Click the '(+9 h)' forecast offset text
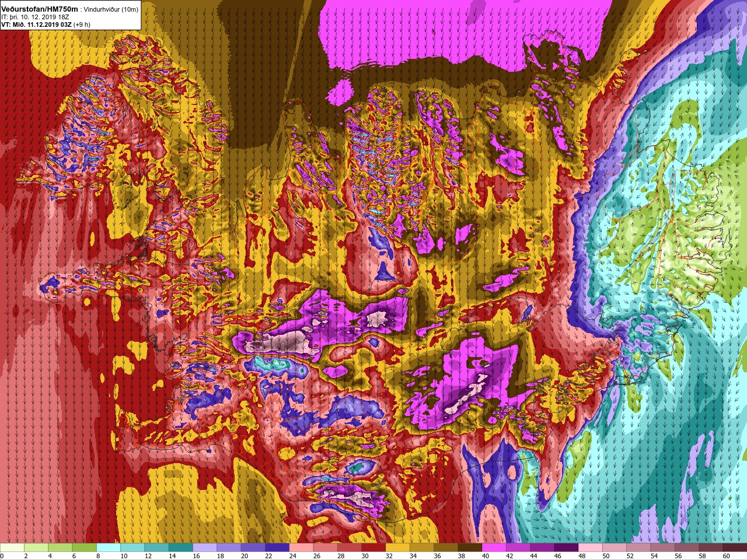This screenshot has width=747, height=560. (82, 24)
